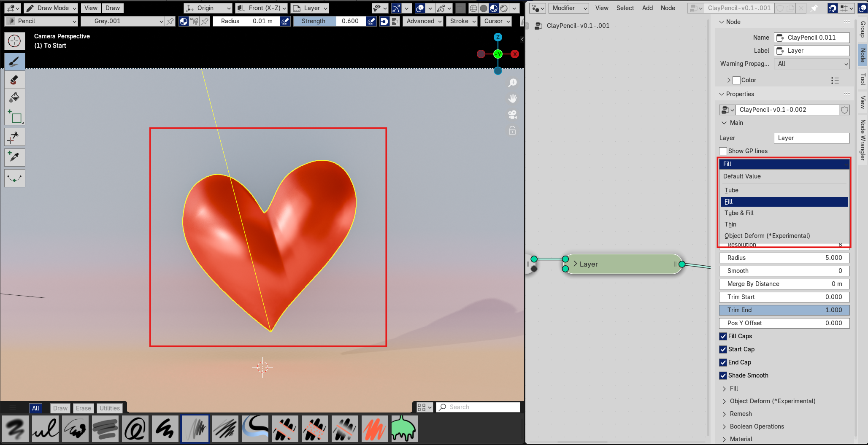The width and height of the screenshot is (868, 445).
Task: Choose Tube & Fill from the mode list
Action: point(784,213)
